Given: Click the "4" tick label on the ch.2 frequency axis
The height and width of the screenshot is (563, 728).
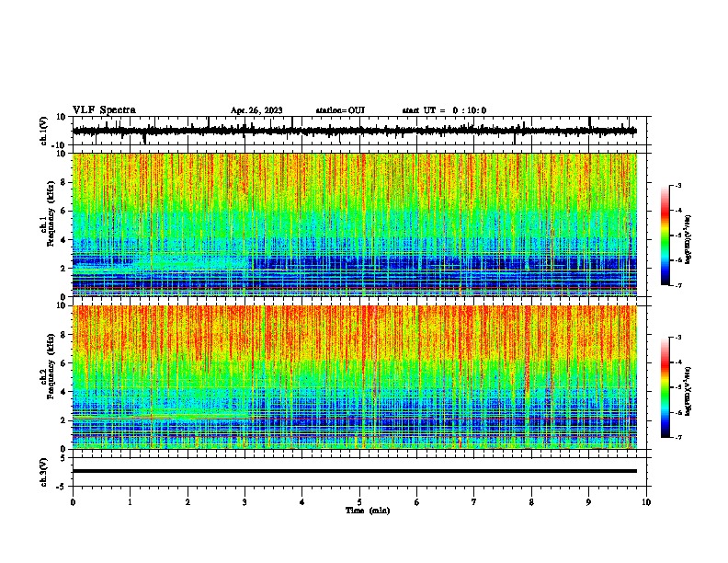Looking at the screenshot, I should [63, 392].
